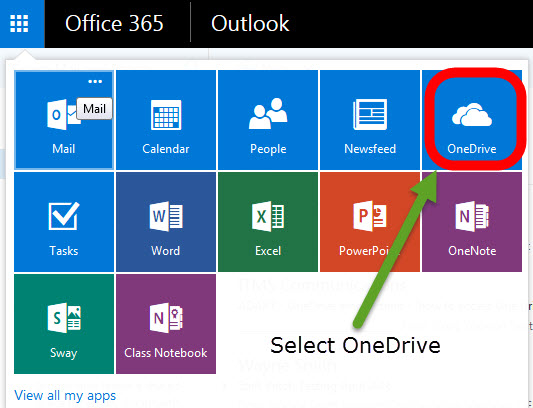Open the Calendar app tile
This screenshot has width=533, height=408.
tap(166, 120)
